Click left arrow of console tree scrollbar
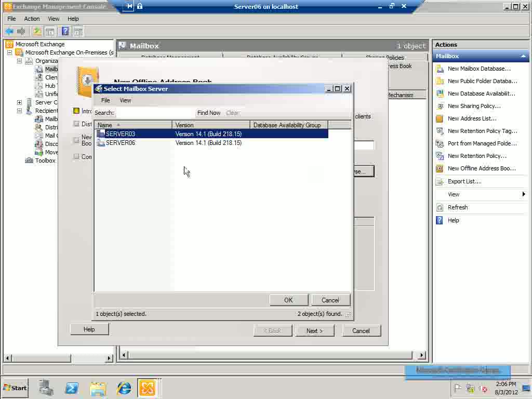The image size is (532, 399). (x=7, y=358)
